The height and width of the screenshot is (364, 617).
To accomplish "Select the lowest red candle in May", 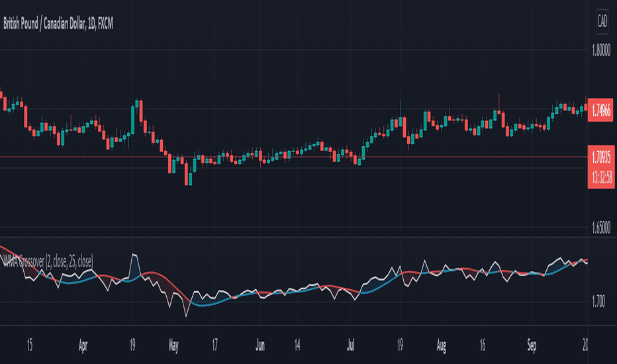I will 187,174.
